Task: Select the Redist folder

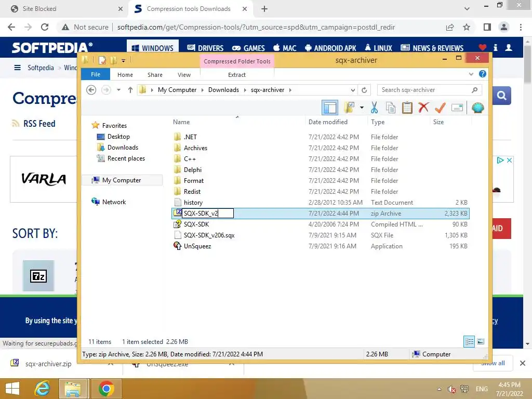Action: tap(321, 191)
